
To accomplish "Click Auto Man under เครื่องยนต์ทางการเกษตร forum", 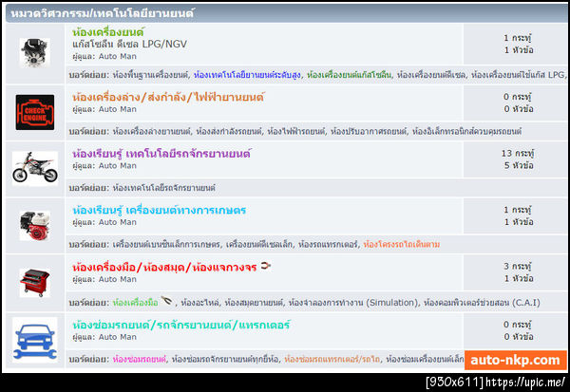I will [x=118, y=222].
